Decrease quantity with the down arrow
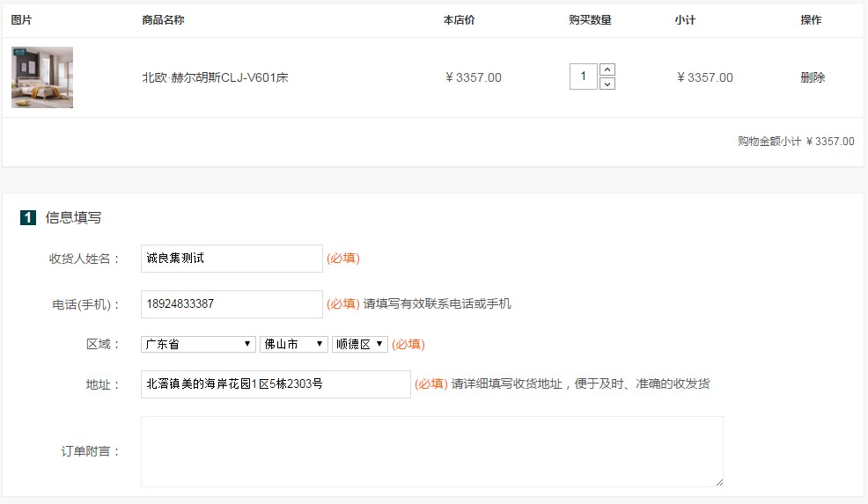This screenshot has width=868, height=504. click(x=607, y=84)
